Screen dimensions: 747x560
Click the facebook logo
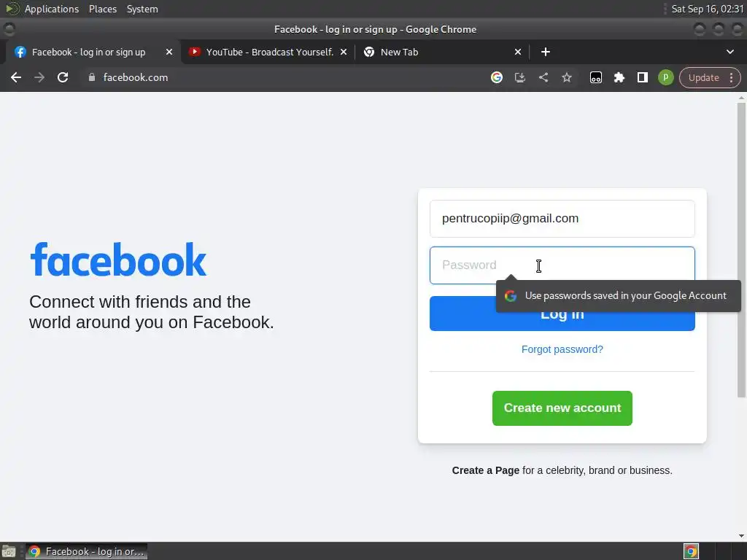(118, 260)
